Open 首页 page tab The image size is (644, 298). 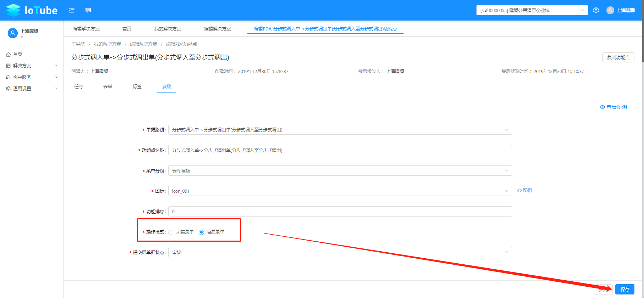click(x=127, y=29)
